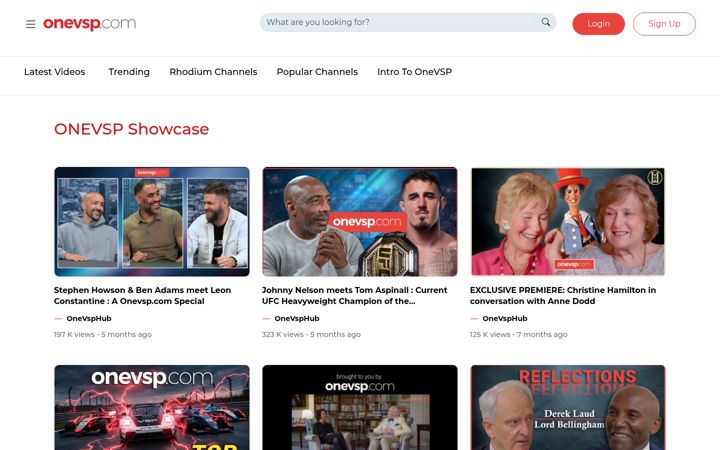720x450 pixels.
Task: Click the Login button
Action: (x=598, y=24)
